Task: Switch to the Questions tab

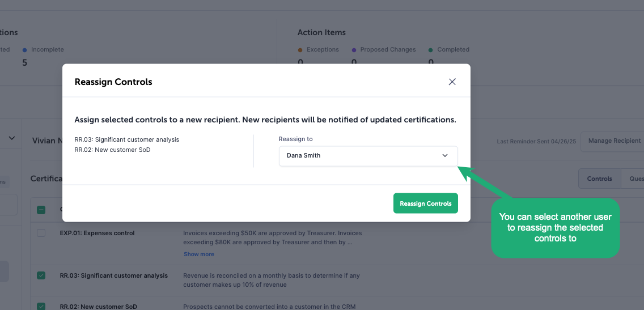Action: point(635,179)
